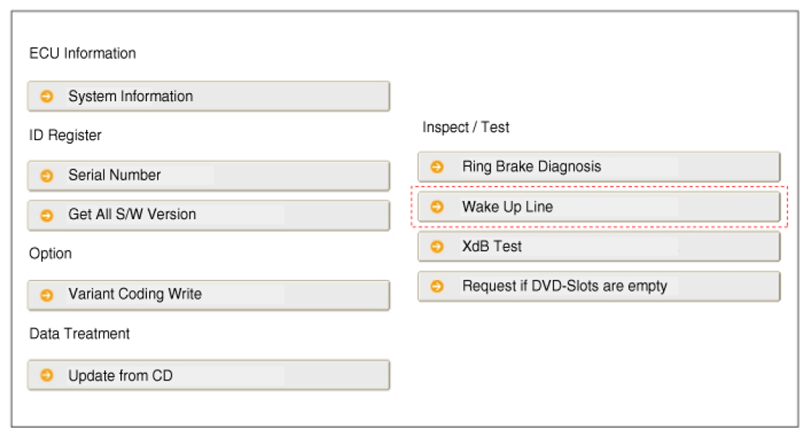Run the XdB Test
This screenshot has height=437, width=809.
[x=599, y=247]
